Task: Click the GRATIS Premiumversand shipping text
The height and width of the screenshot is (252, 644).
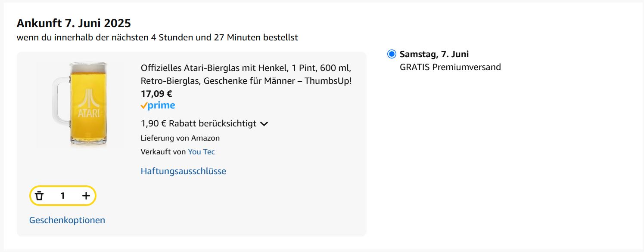Action: (450, 67)
